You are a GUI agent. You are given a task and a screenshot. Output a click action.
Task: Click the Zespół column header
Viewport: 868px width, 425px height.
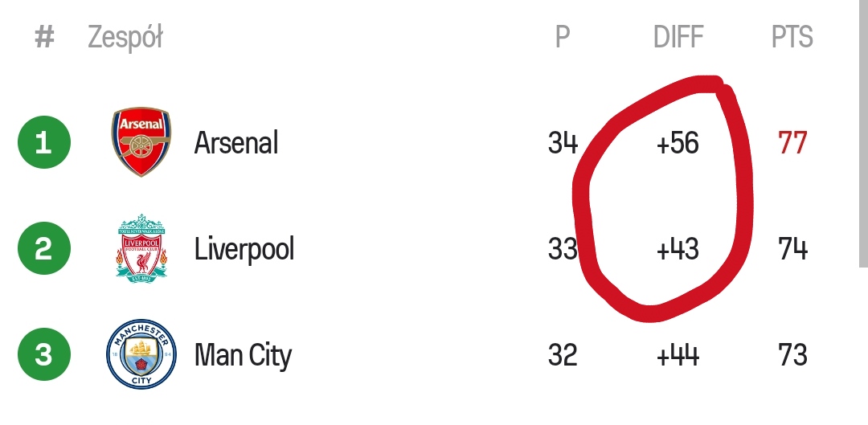coord(125,39)
